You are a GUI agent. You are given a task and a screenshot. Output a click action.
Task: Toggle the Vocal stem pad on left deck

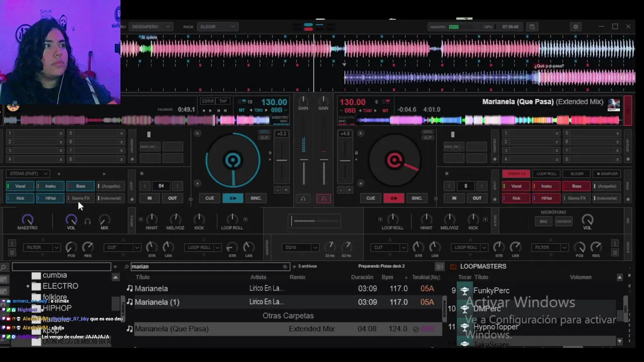pyautogui.click(x=20, y=186)
